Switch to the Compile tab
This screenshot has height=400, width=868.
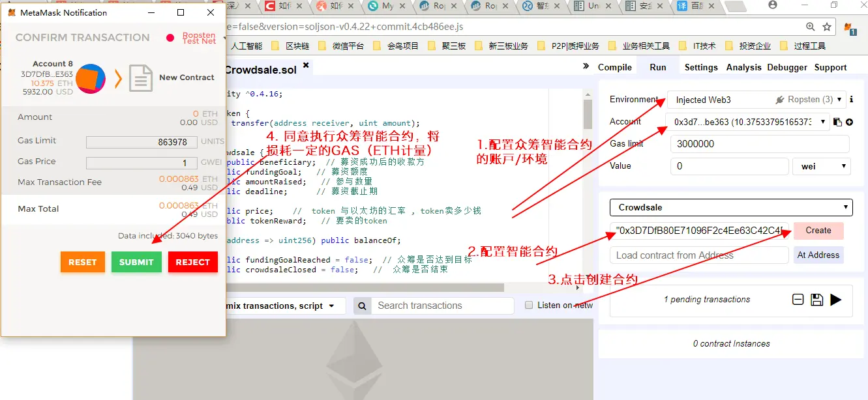pyautogui.click(x=615, y=67)
